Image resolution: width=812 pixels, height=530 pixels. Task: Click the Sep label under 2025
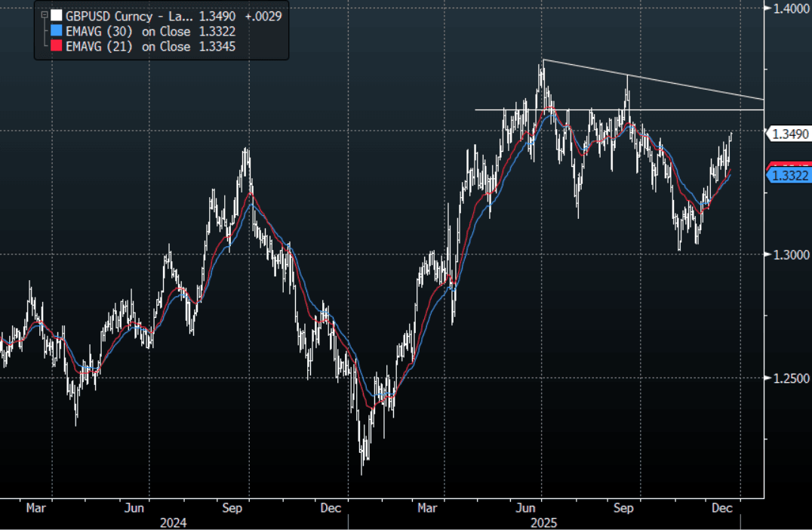[622, 508]
